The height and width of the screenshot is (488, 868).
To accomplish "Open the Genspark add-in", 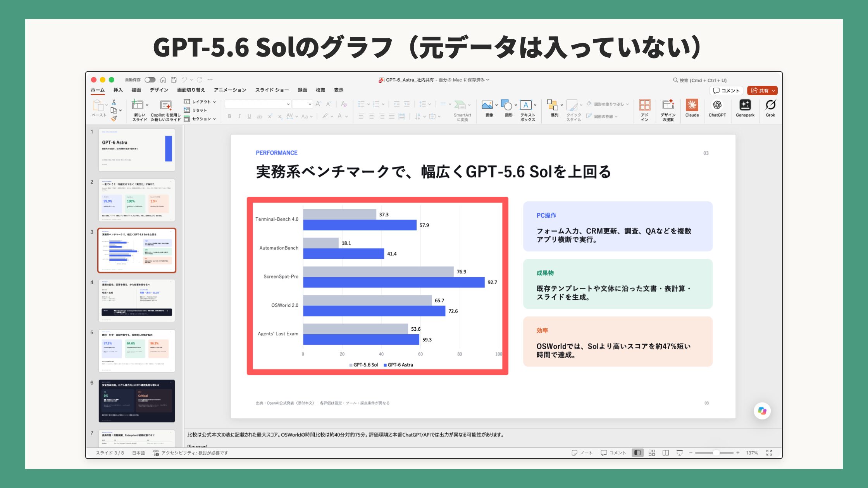I will pos(745,108).
